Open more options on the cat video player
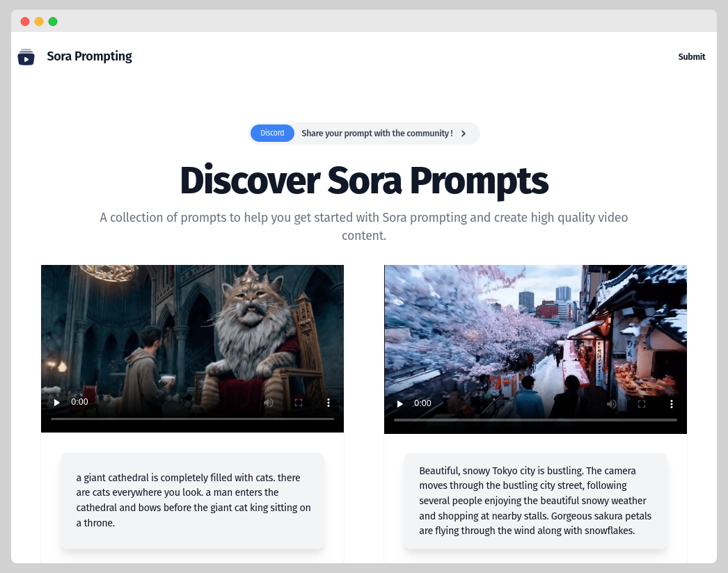This screenshot has width=728, height=573. coord(329,402)
